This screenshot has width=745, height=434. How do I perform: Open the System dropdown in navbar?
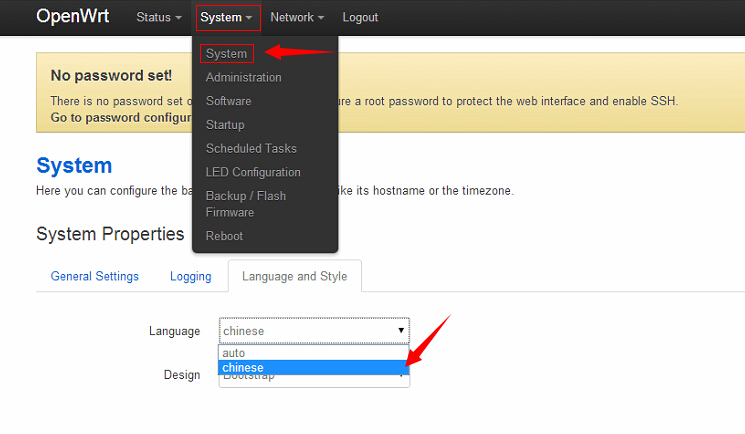pyautogui.click(x=226, y=18)
